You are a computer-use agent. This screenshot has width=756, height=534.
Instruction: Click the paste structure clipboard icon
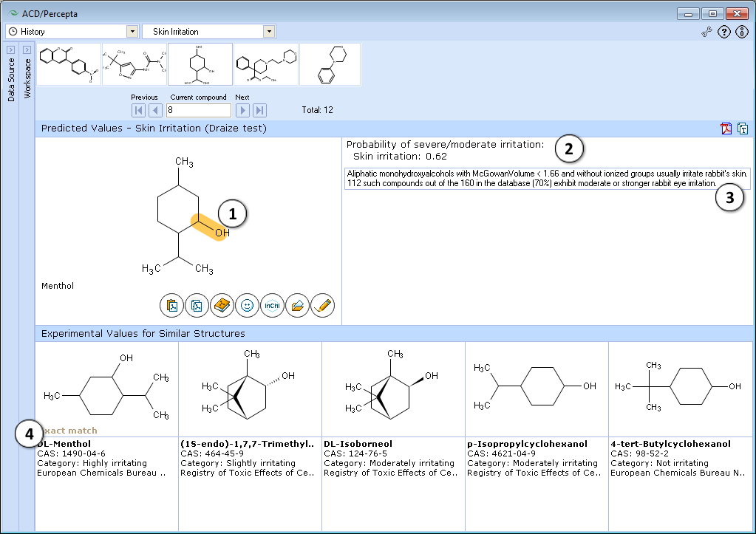click(x=171, y=306)
